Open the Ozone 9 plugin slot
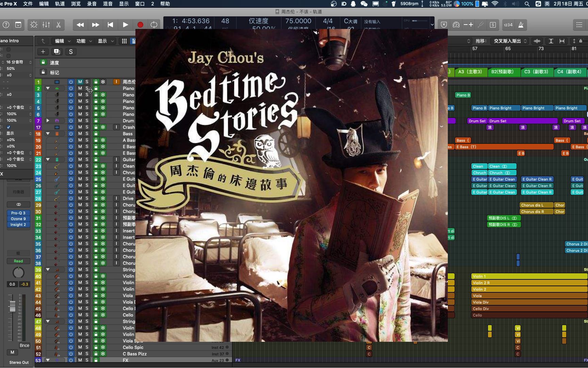588x368 pixels. [18, 219]
